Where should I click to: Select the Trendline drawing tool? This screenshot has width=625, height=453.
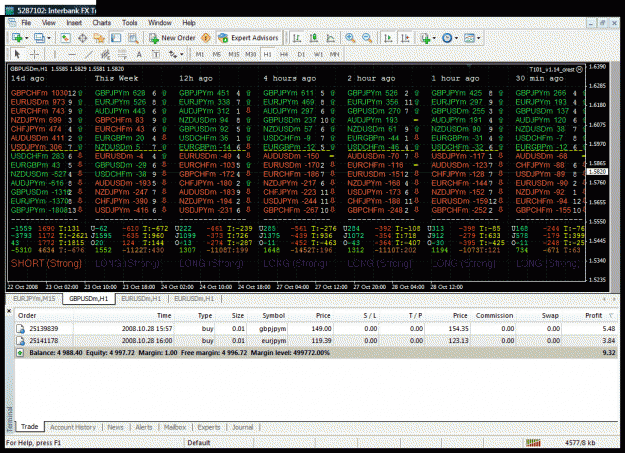click(88, 54)
